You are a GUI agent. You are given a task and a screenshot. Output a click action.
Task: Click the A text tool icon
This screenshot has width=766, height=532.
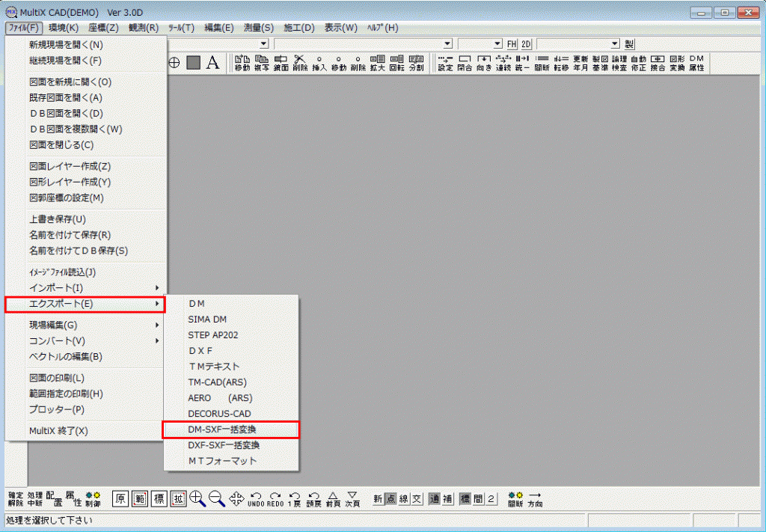pyautogui.click(x=213, y=63)
